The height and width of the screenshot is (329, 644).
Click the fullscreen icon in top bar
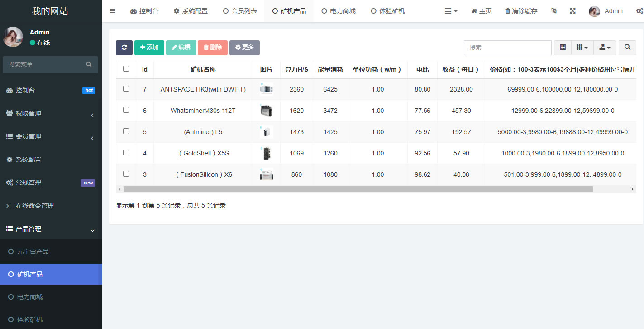tap(572, 11)
